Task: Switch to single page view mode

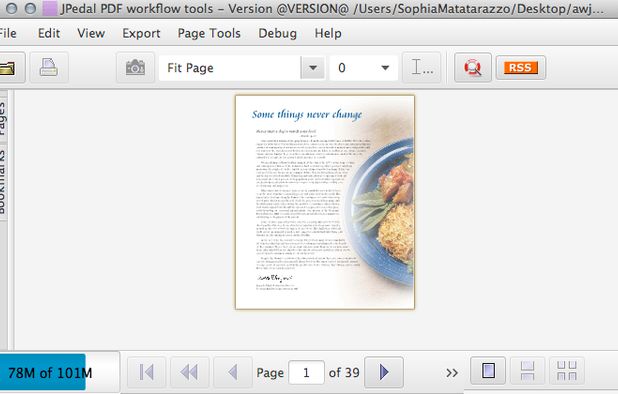Action: [488, 371]
